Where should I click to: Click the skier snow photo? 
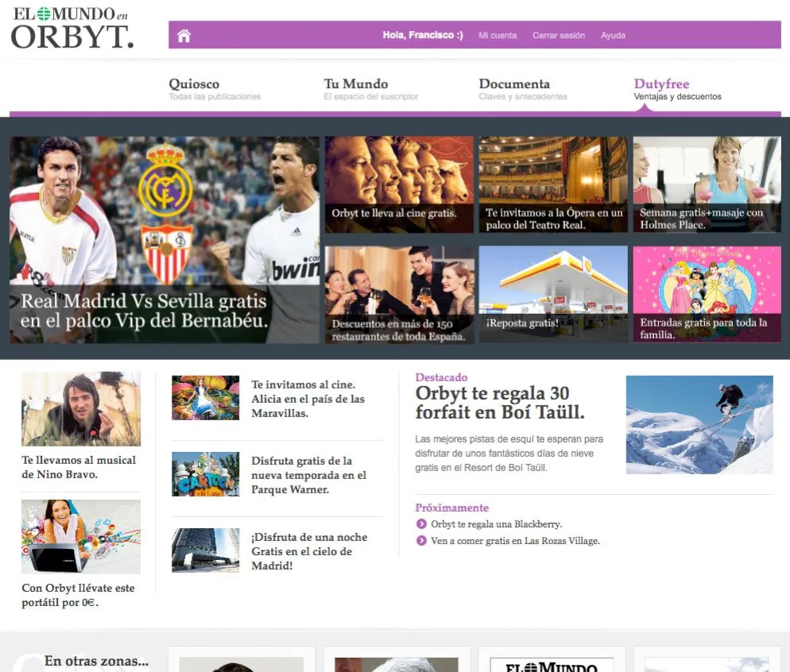click(699, 425)
